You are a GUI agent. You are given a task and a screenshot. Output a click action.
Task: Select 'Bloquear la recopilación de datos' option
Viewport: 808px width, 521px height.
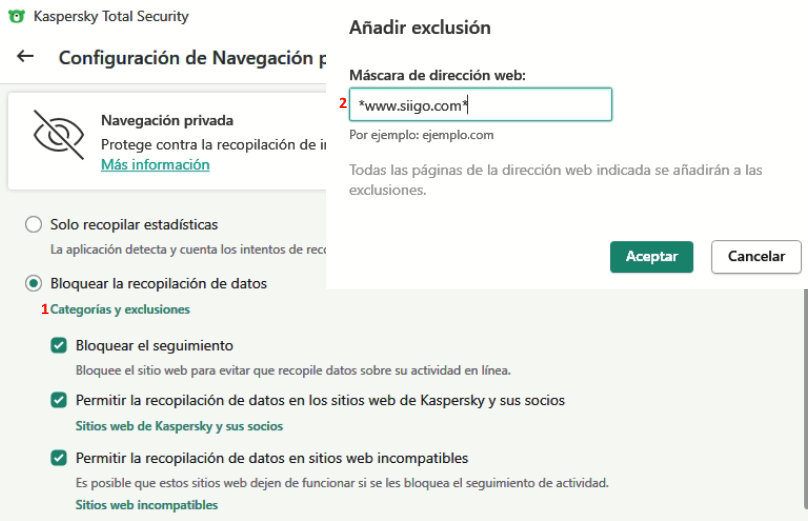[34, 284]
